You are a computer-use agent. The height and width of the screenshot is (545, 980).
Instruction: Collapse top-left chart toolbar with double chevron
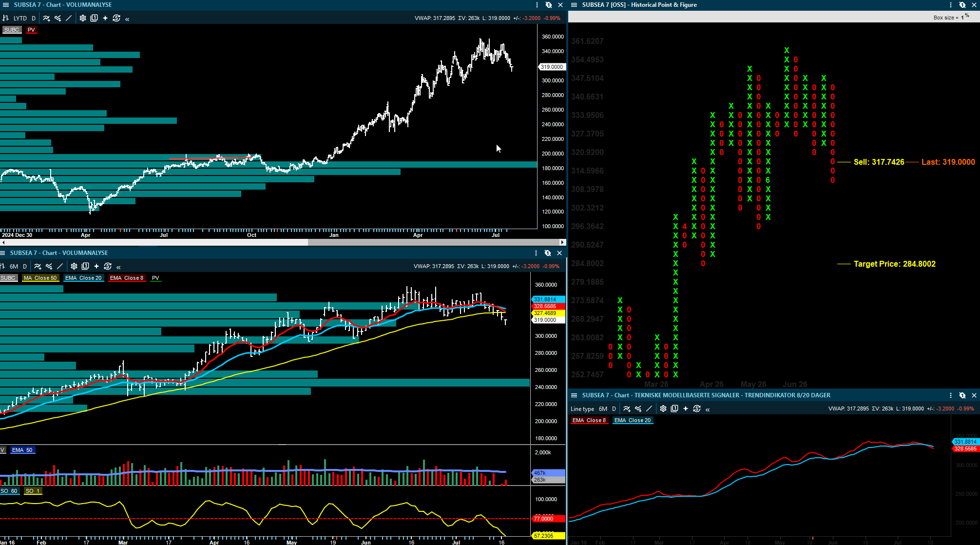(x=127, y=19)
